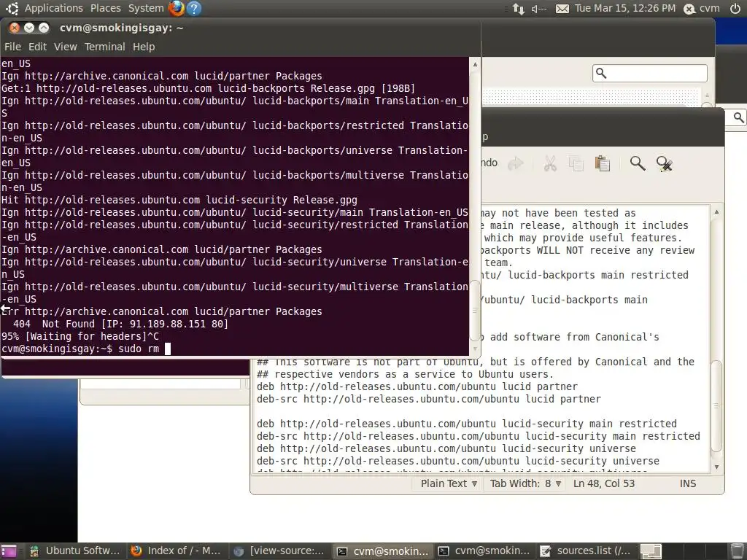Switch to view-source taskbar window
This screenshot has width=747, height=560.
coord(279,551)
